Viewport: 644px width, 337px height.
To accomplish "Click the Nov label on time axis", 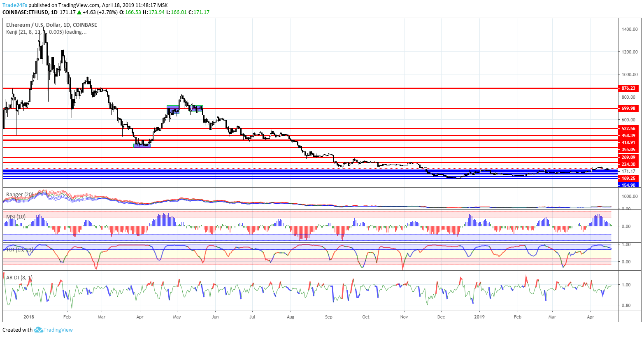I will pos(404,317).
